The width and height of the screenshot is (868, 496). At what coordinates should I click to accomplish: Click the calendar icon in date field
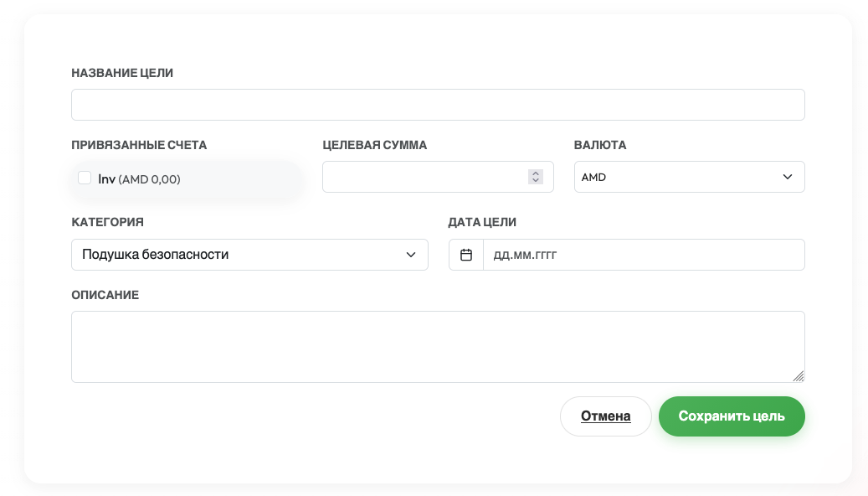coord(466,255)
